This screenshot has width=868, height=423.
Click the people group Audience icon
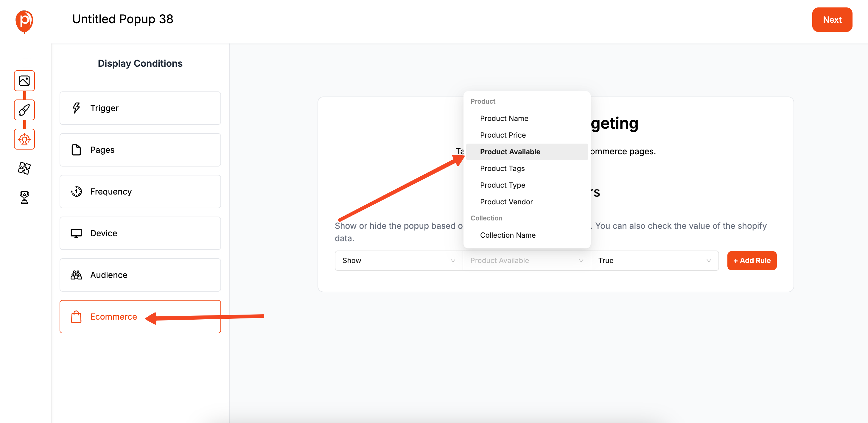tap(76, 275)
